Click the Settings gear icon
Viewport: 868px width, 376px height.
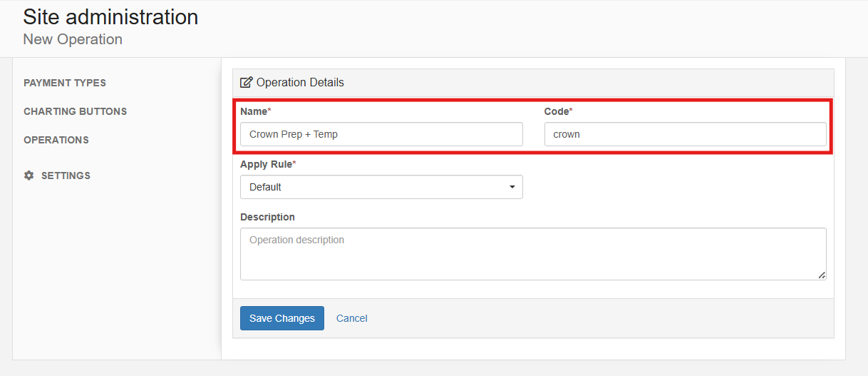(x=29, y=176)
